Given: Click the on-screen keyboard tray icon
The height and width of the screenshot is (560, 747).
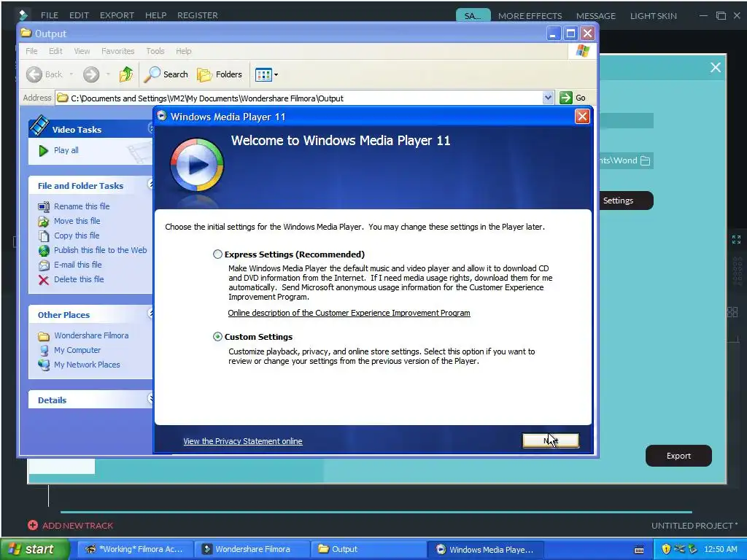Looking at the screenshot, I should (639, 550).
